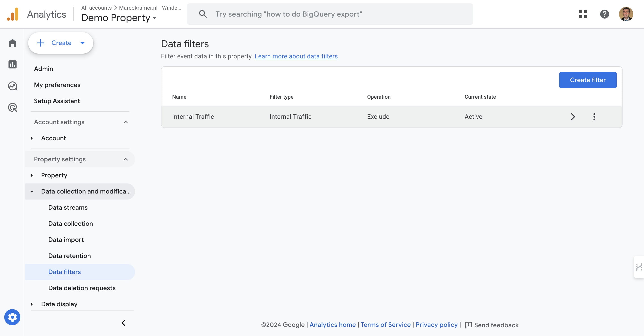Open Setup Assistant
The image size is (644, 336).
57,101
